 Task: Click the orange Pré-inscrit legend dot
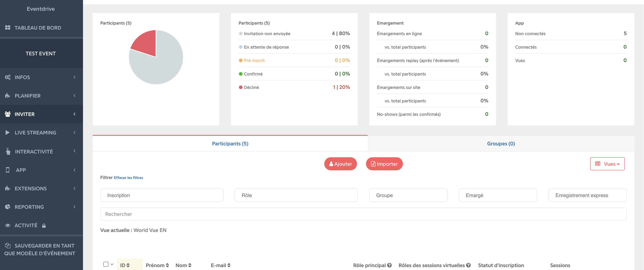click(241, 60)
